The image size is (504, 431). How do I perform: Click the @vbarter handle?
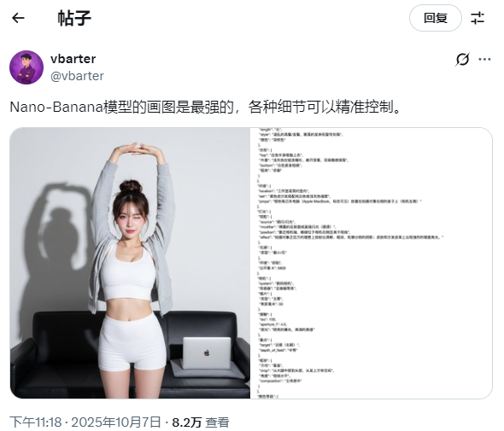pos(77,76)
